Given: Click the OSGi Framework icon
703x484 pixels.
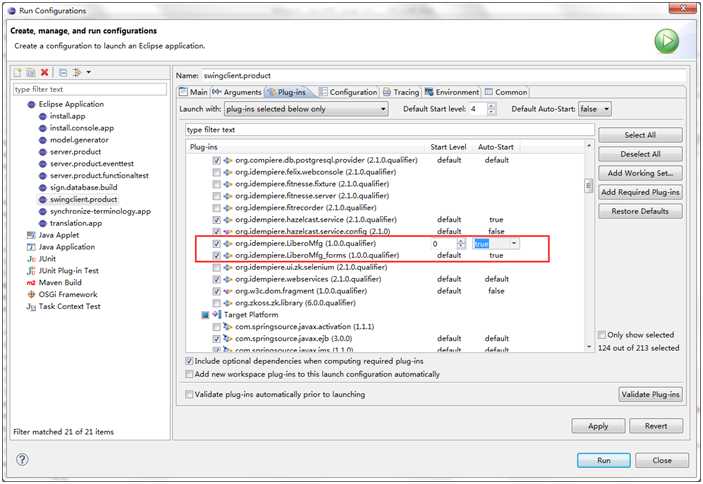Looking at the screenshot, I should click(31, 294).
